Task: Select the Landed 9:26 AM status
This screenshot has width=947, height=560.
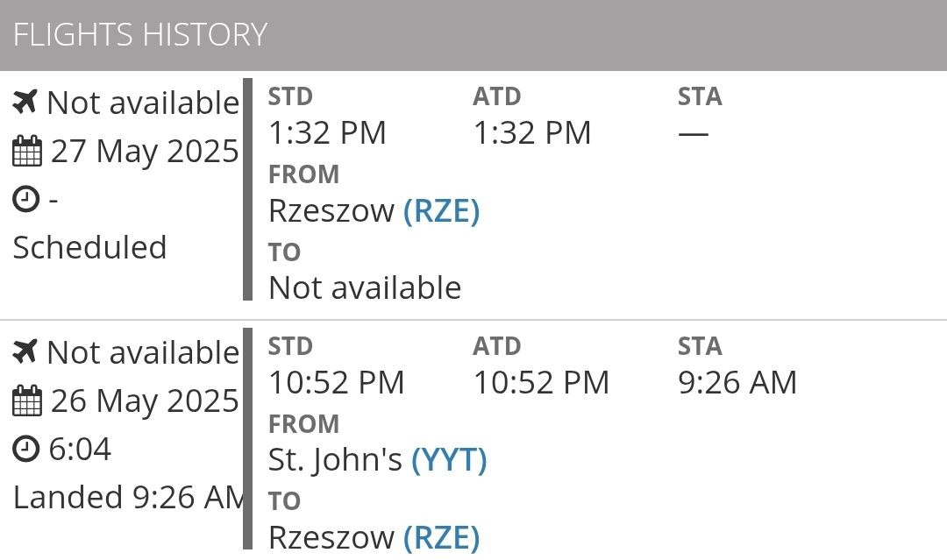Action: [x=126, y=498]
